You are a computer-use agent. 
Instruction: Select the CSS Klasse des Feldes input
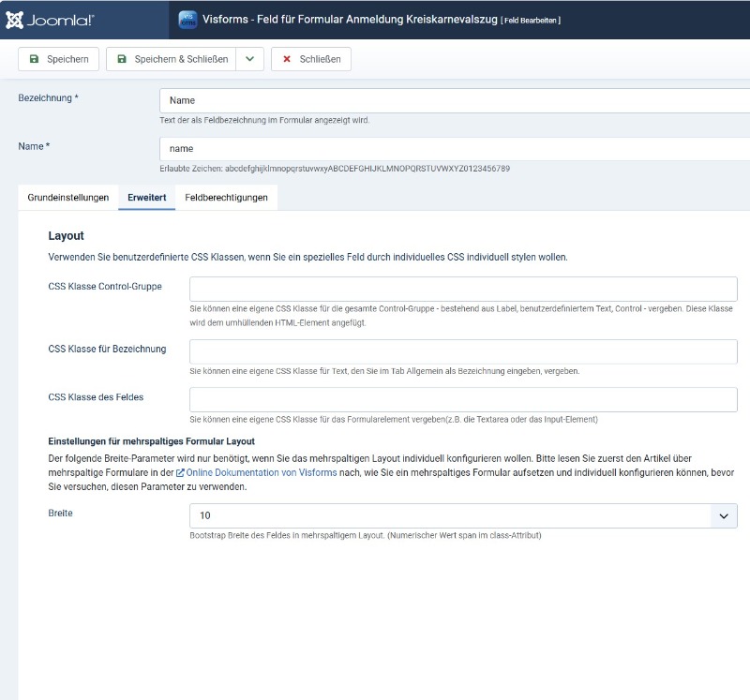point(463,400)
